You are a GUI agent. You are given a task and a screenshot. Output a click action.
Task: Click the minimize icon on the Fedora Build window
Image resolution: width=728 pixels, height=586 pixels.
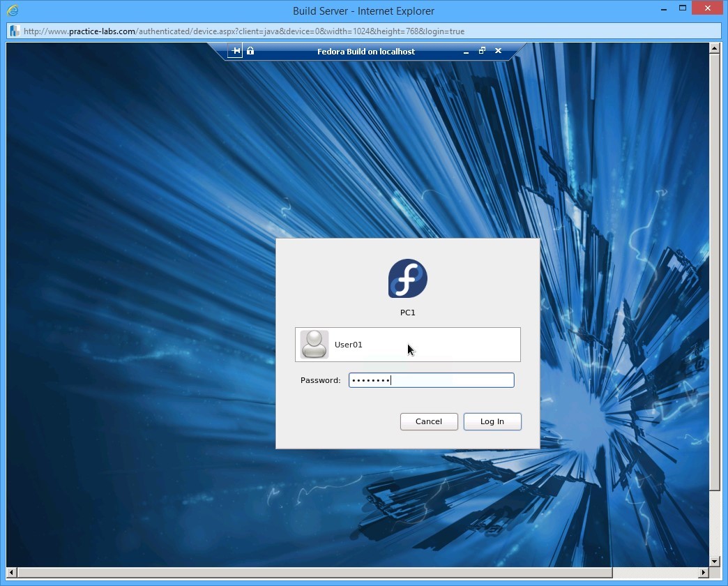pos(465,51)
